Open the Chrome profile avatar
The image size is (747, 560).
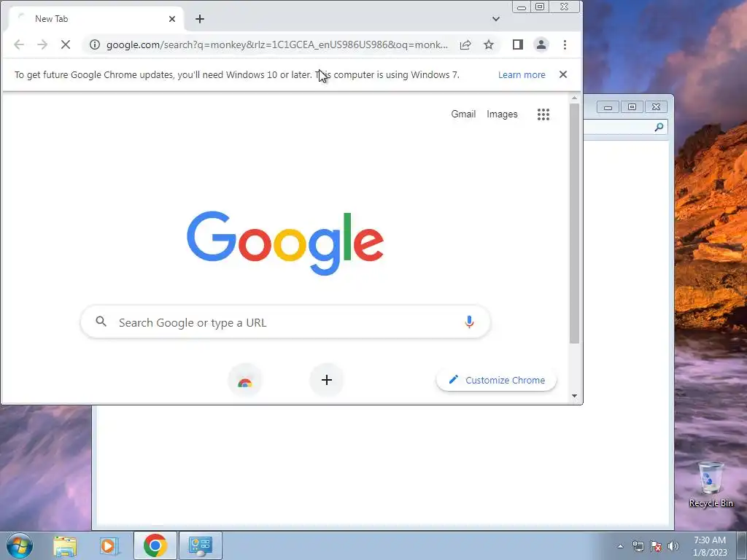[541, 44]
